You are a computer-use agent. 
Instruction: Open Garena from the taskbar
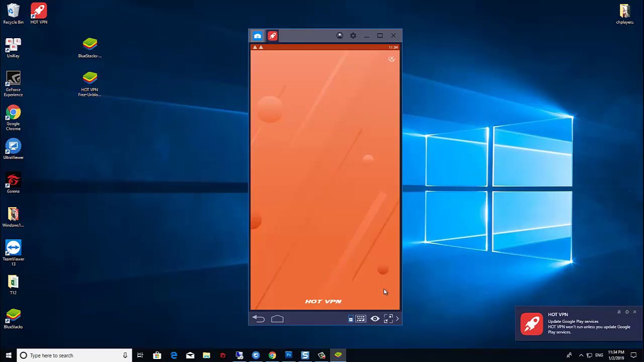(x=223, y=355)
